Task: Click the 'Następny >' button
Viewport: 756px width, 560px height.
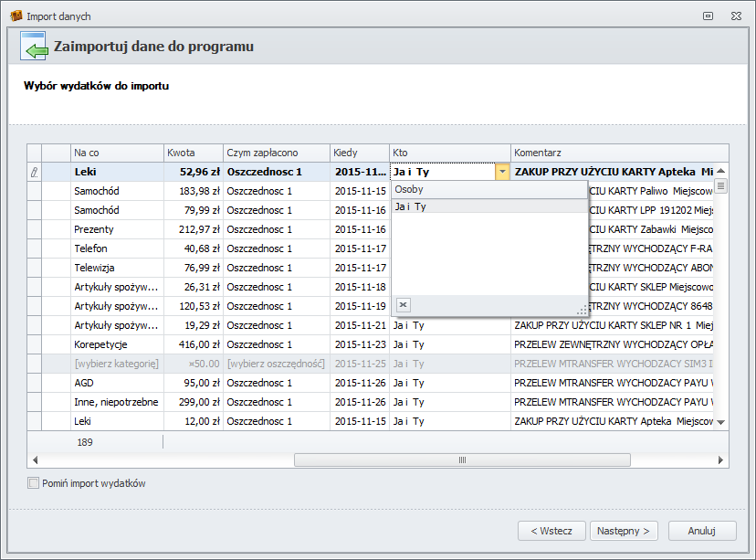Action: pyautogui.click(x=625, y=531)
